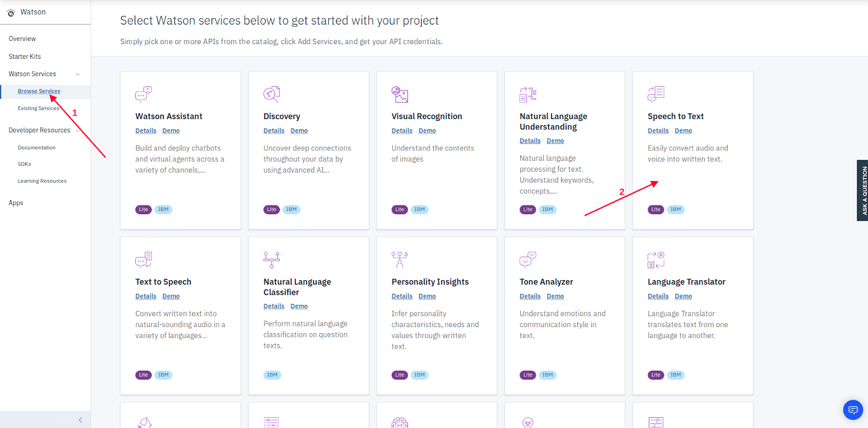
Task: Open Demo link for Speech to Text
Action: coord(683,131)
